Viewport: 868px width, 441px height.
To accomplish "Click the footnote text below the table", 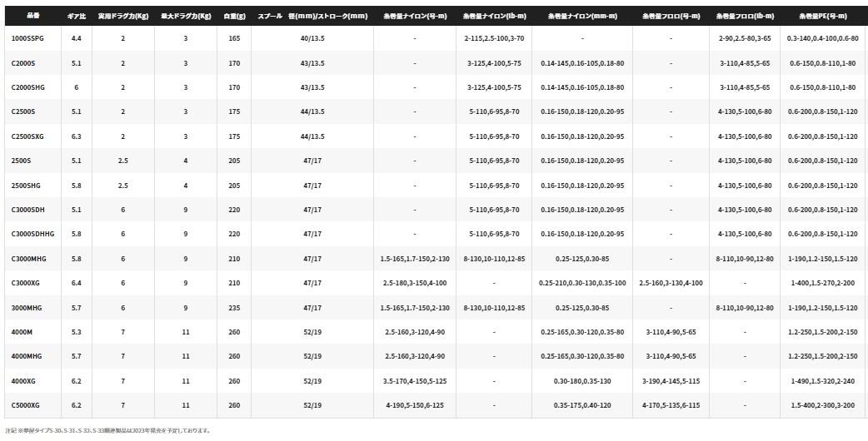I will [108, 430].
